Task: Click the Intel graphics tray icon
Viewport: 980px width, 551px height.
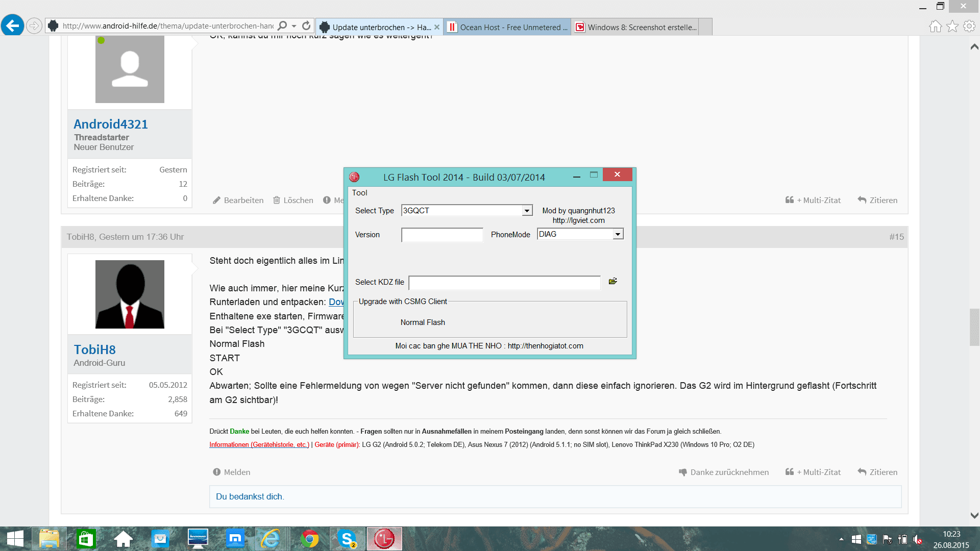Action: tap(872, 539)
